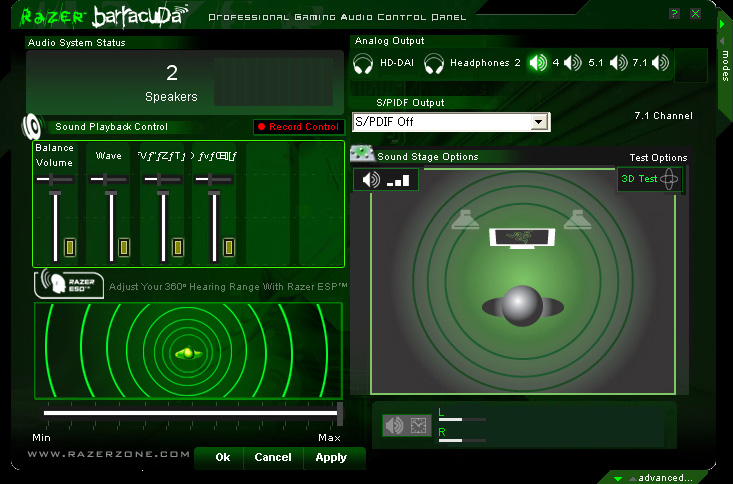Adjust the fourth channel vertical volume slider
The height and width of the screenshot is (484, 733).
(x=214, y=226)
